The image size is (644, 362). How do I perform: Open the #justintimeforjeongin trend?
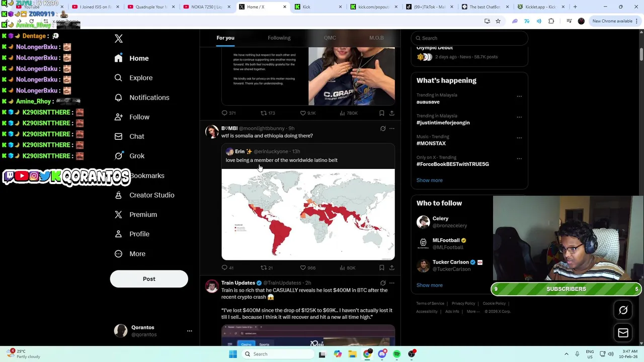click(443, 123)
